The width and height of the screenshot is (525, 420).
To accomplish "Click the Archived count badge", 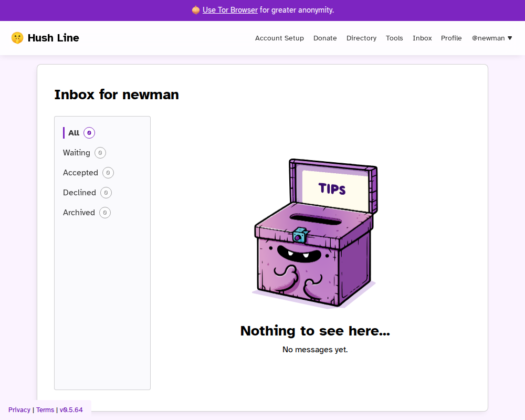I will 104,213.
